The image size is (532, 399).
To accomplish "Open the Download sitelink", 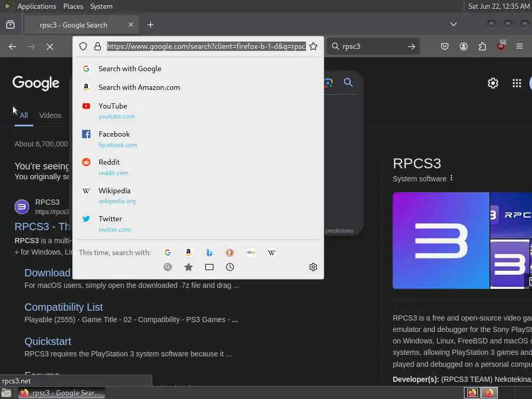I will (47, 273).
